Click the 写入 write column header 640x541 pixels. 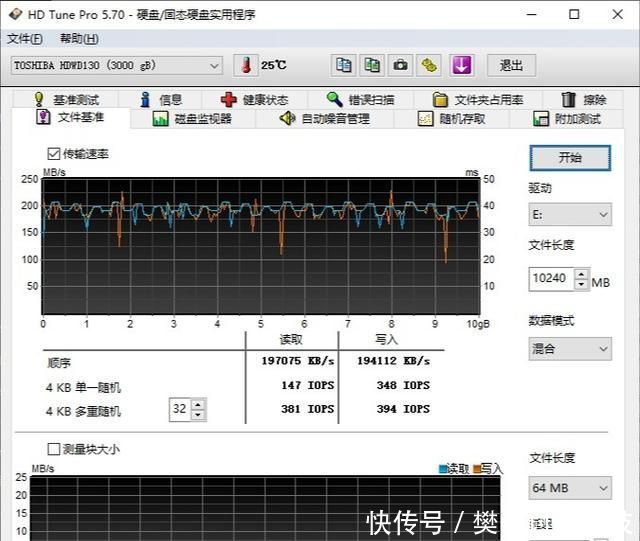(x=386, y=339)
